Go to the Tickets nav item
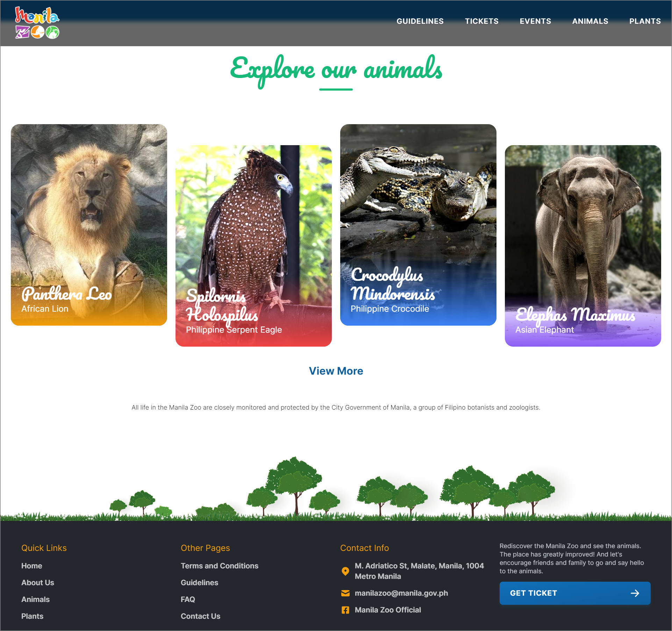The height and width of the screenshot is (631, 672). coord(481,21)
